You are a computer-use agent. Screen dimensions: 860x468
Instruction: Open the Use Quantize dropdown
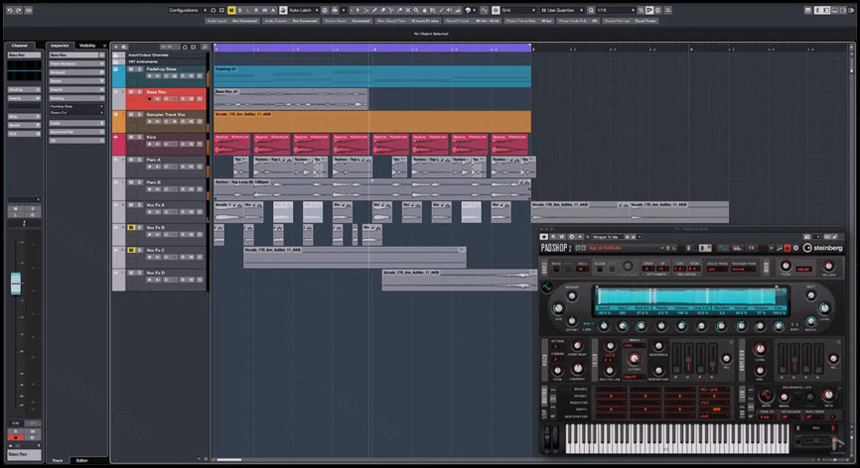[561, 10]
